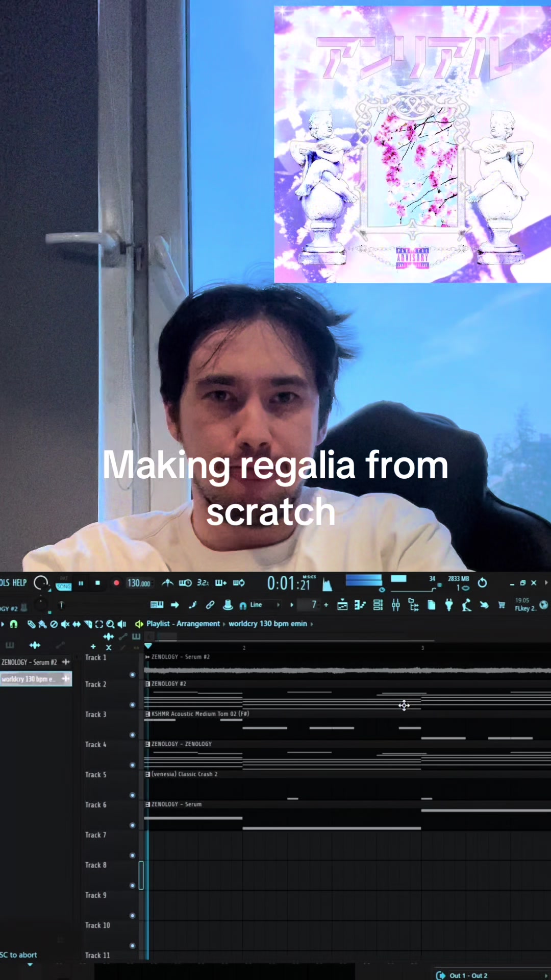Choose the Select tool in Playlist
Image resolution: width=551 pixels, height=980 pixels.
click(99, 624)
